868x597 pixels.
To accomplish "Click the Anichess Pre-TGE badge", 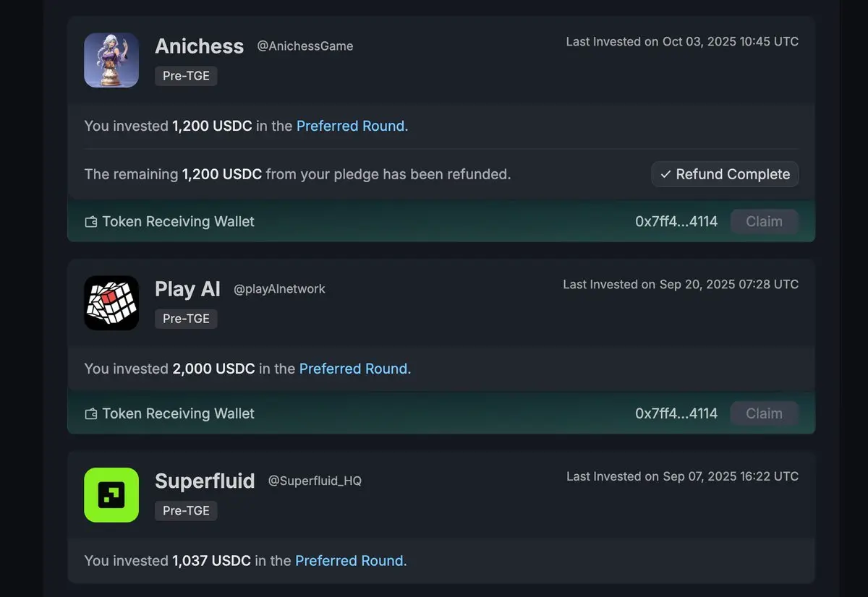I will (186, 76).
